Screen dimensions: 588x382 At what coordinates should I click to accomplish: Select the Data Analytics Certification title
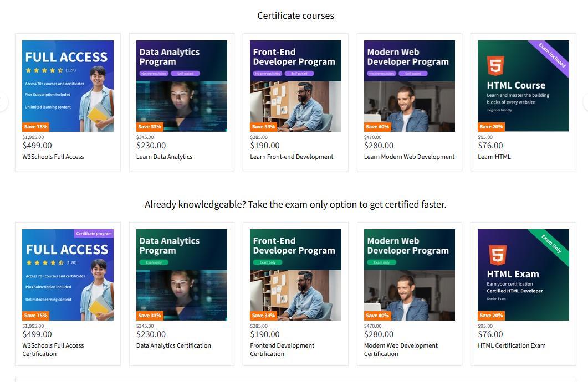tap(173, 345)
